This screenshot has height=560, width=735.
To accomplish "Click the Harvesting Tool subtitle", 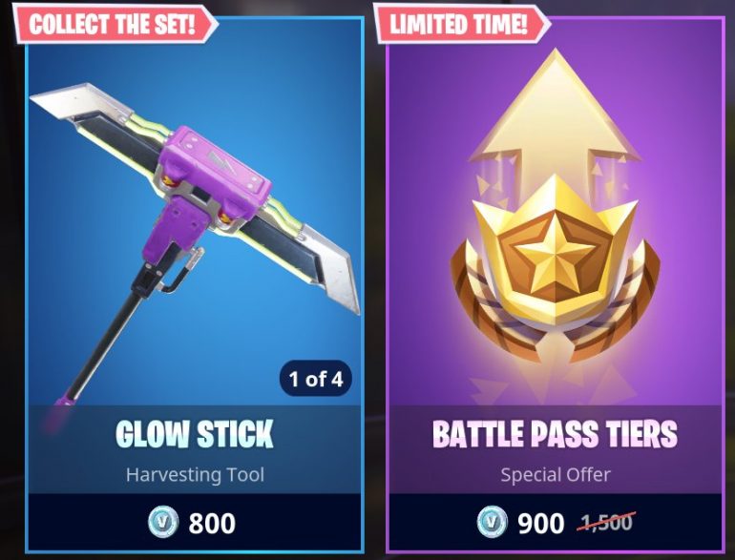I will 195,475.
